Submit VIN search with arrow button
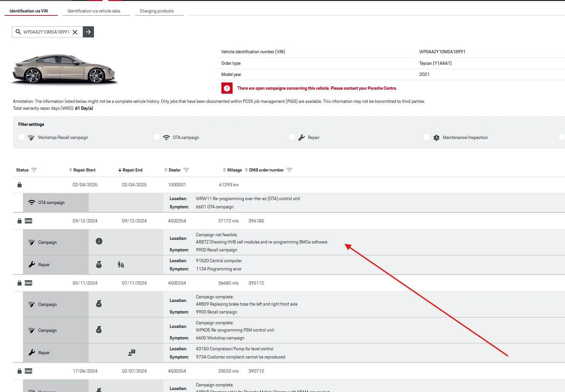 pyautogui.click(x=88, y=32)
